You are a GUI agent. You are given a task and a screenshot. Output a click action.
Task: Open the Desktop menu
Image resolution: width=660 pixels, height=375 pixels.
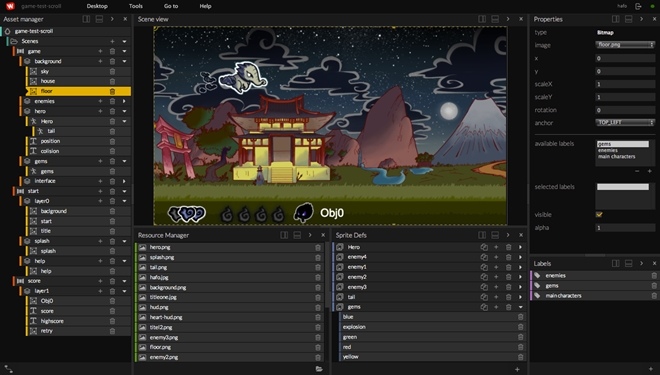(97, 6)
